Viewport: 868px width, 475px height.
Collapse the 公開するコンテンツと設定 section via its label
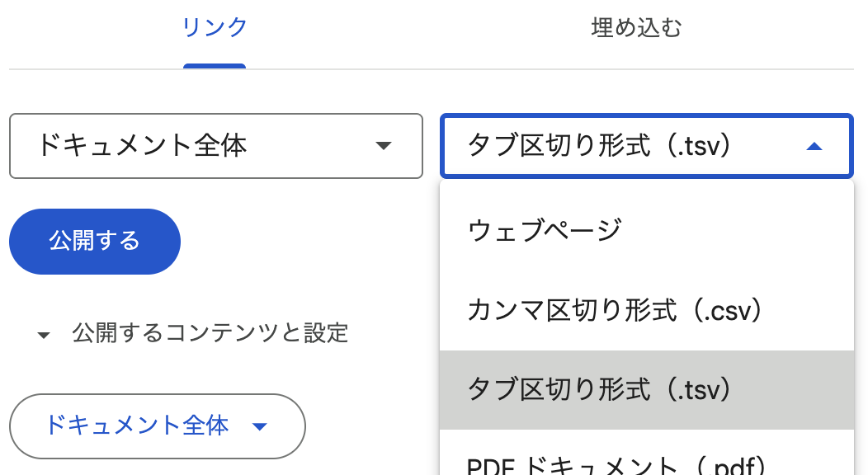(x=210, y=333)
